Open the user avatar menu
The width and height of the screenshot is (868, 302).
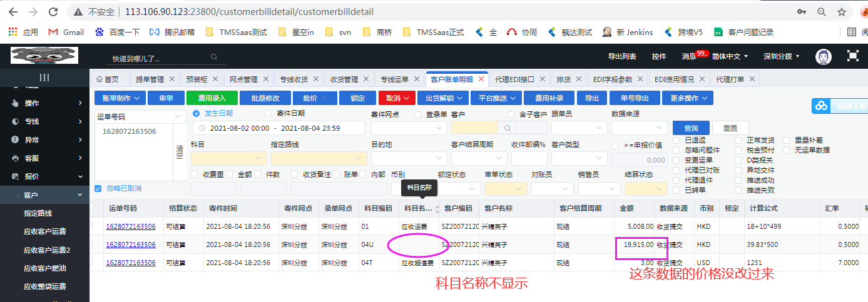pyautogui.click(x=824, y=56)
